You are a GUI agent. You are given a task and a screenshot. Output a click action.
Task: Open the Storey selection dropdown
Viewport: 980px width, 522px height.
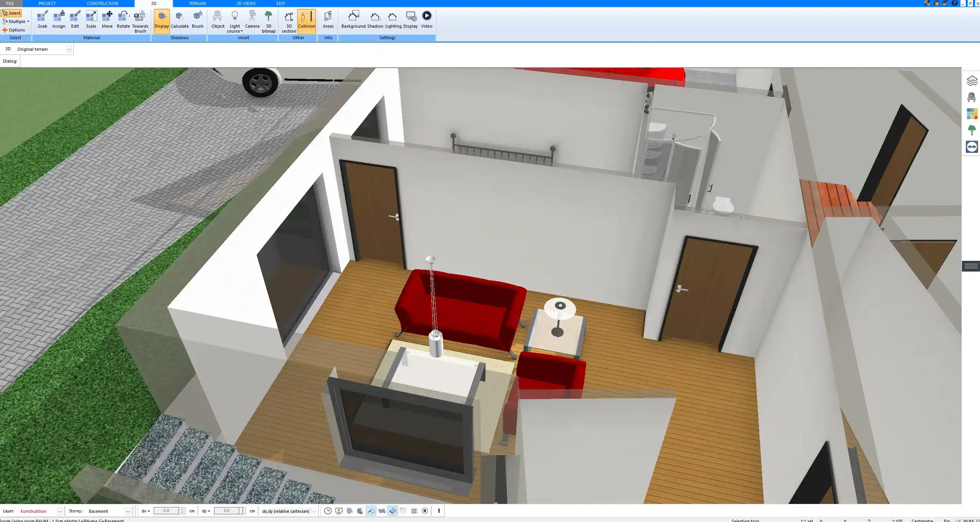pos(128,511)
